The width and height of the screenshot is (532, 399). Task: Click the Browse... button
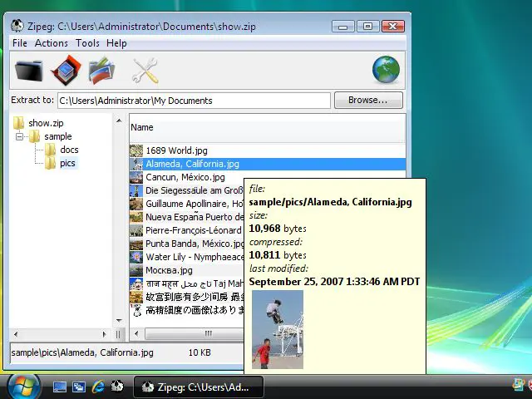(368, 101)
